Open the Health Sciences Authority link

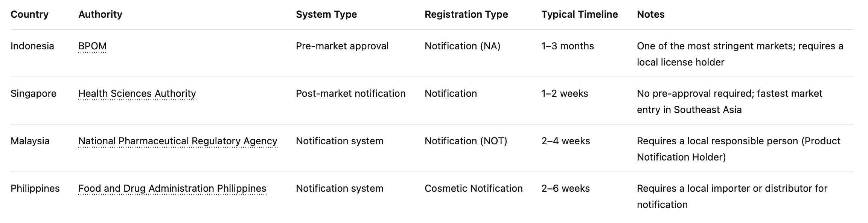[137, 93]
